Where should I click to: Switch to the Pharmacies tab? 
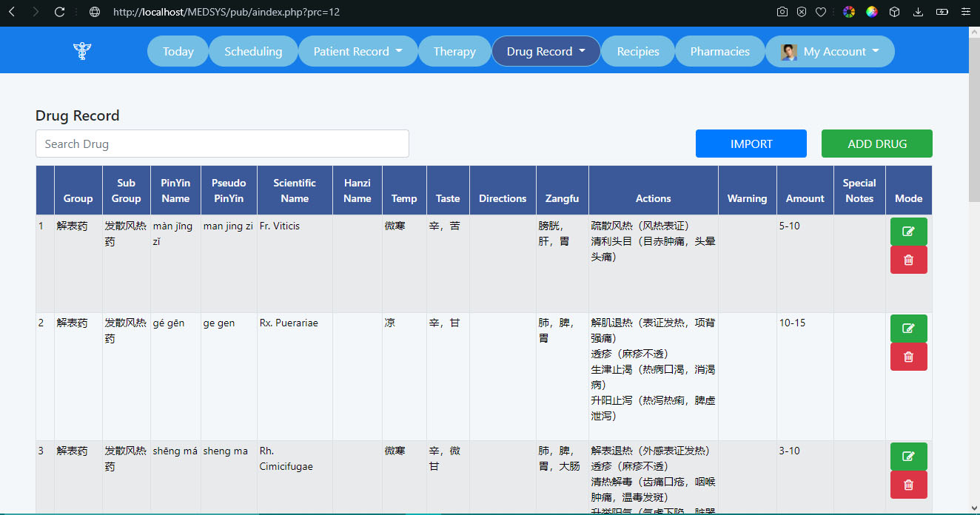point(719,51)
